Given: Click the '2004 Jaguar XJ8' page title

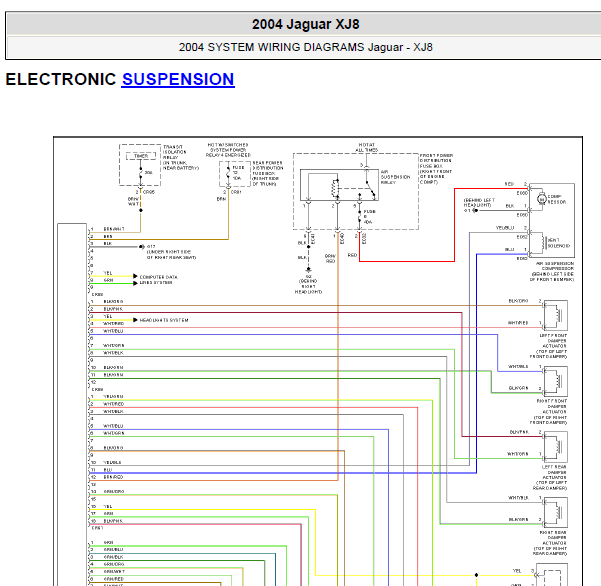Looking at the screenshot, I should tap(305, 24).
